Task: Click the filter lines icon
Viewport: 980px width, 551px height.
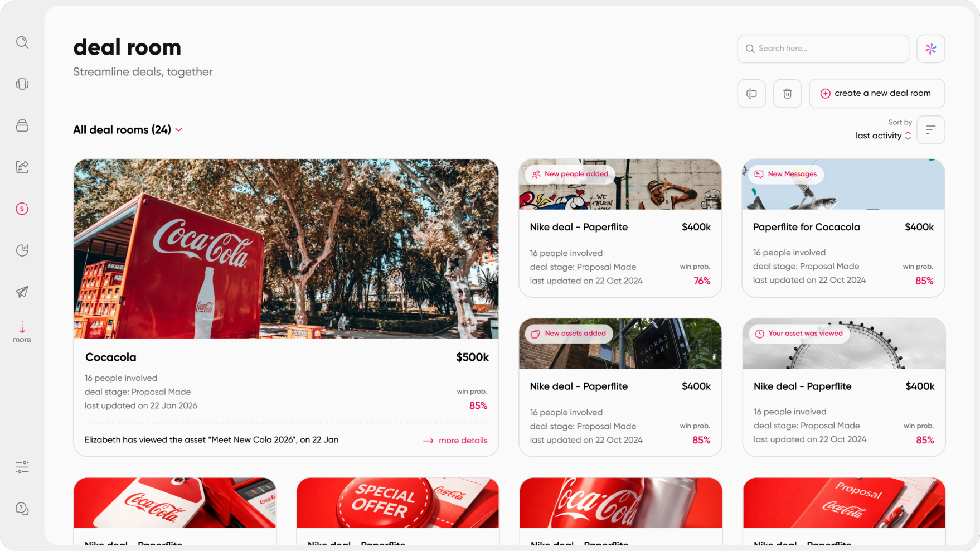Action: 930,130
